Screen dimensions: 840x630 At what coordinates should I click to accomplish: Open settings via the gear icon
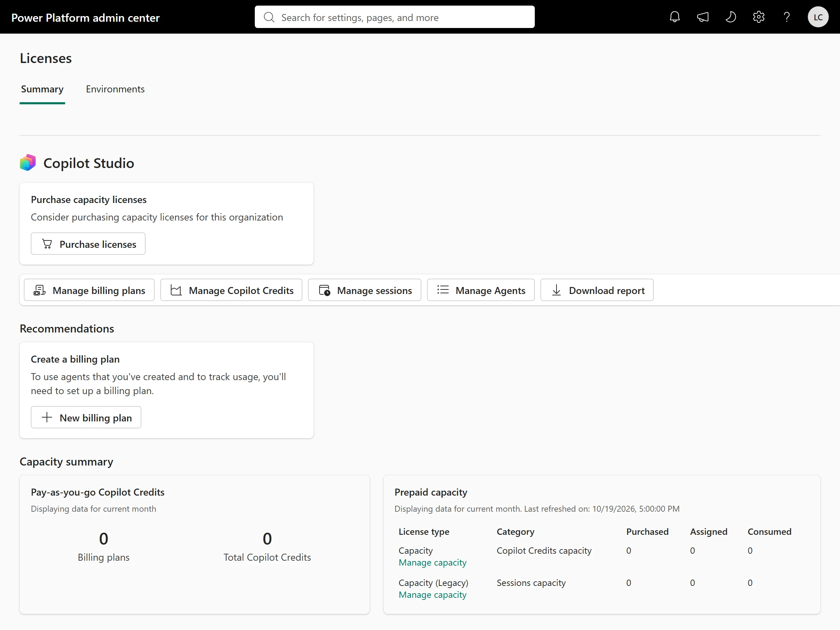point(758,17)
